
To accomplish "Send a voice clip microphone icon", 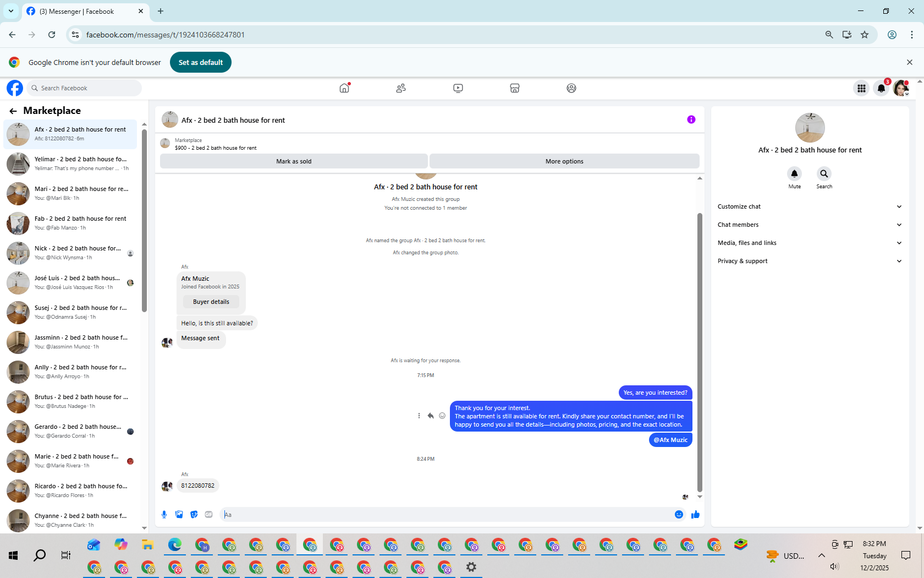I will [164, 515].
